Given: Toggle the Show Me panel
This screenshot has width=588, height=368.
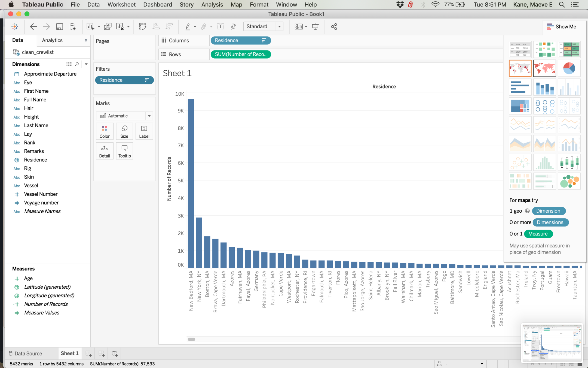Looking at the screenshot, I should tap(562, 26).
